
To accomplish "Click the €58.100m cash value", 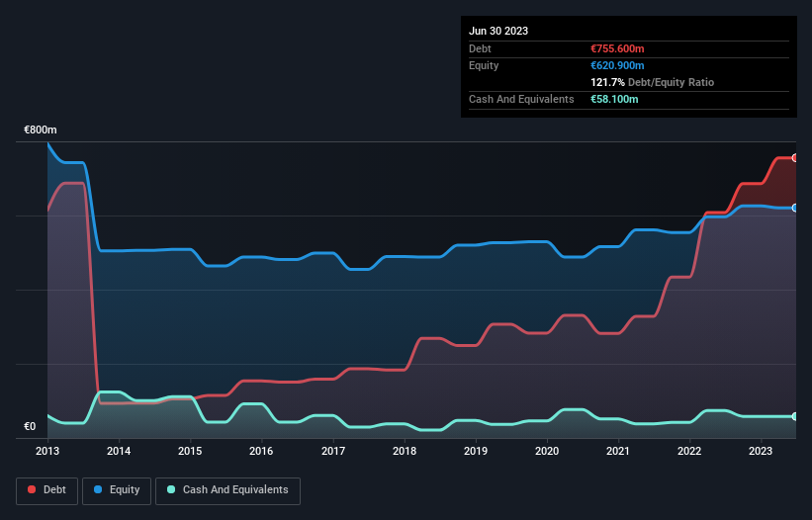I will (614, 99).
